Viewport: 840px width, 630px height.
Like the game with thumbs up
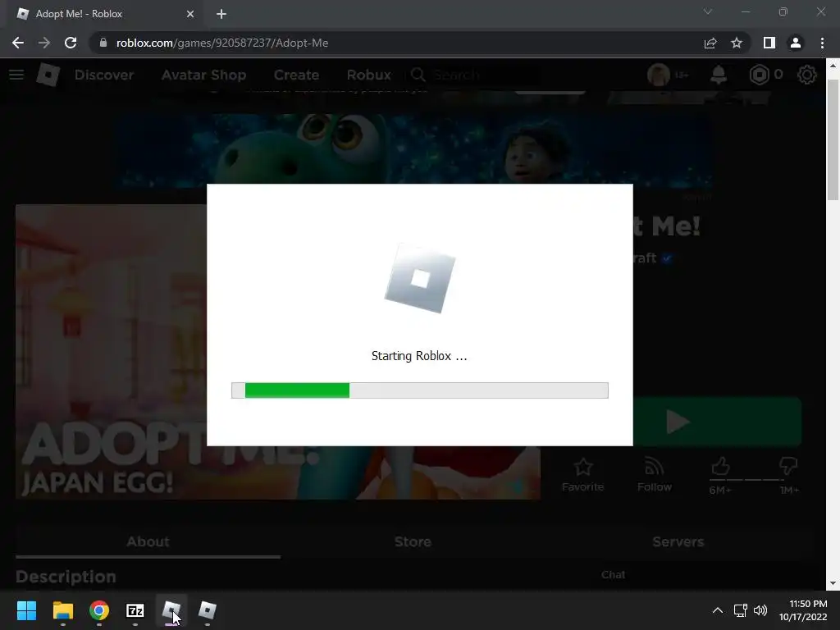tap(720, 467)
